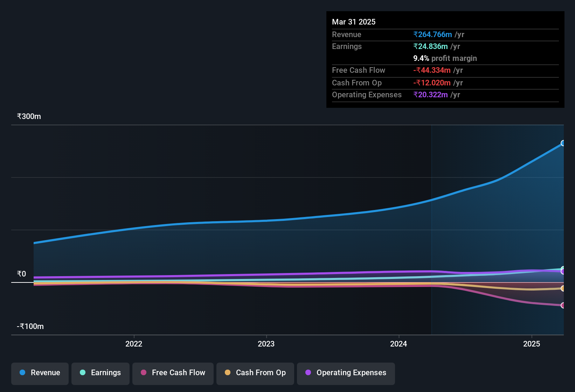Click the Revenue tooltip label
The width and height of the screenshot is (575, 392).
[x=346, y=34]
